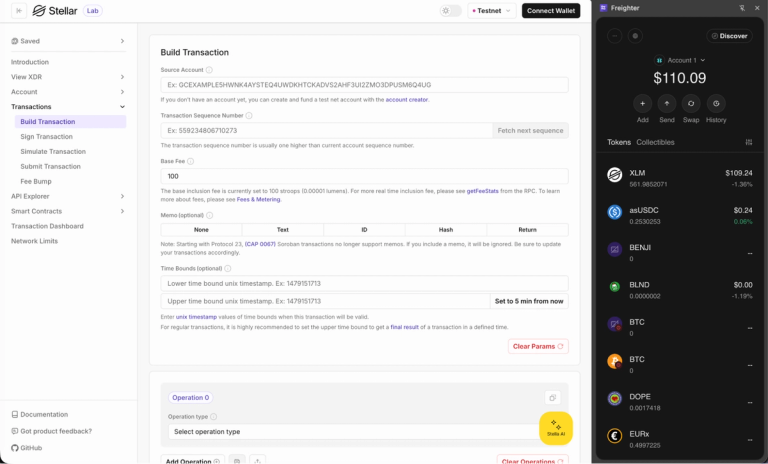Image resolution: width=768 pixels, height=464 pixels.
Task: Select the Hash memo option
Action: (446, 230)
